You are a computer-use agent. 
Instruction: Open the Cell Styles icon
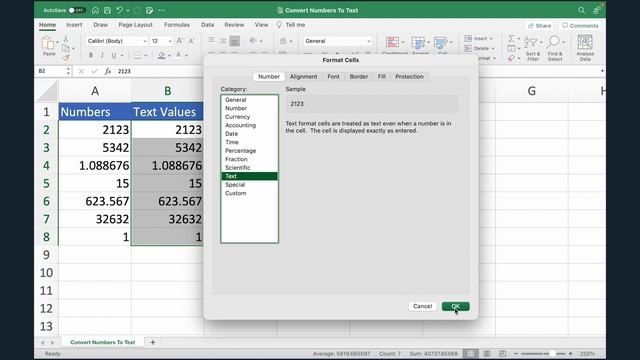pos(440,42)
